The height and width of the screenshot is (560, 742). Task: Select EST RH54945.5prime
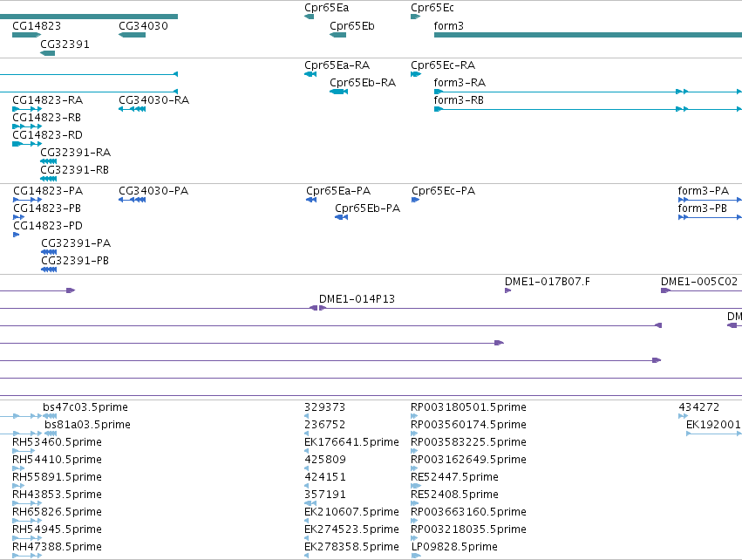pyautogui.click(x=57, y=529)
